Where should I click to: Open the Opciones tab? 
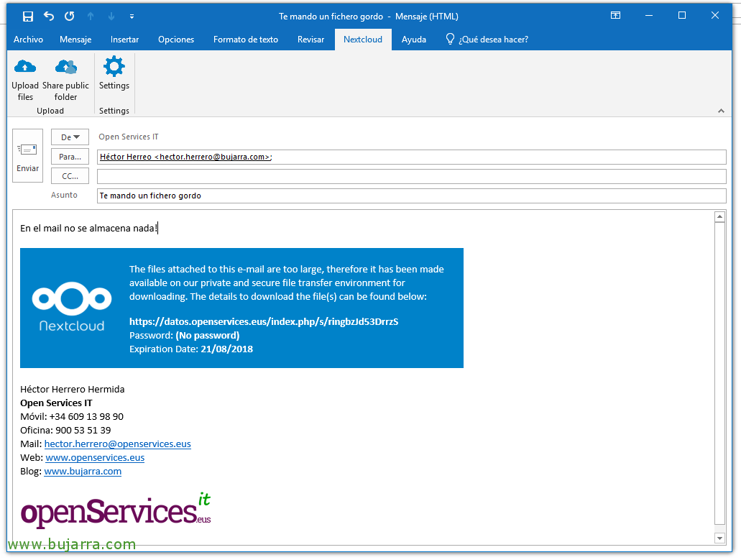[176, 40]
